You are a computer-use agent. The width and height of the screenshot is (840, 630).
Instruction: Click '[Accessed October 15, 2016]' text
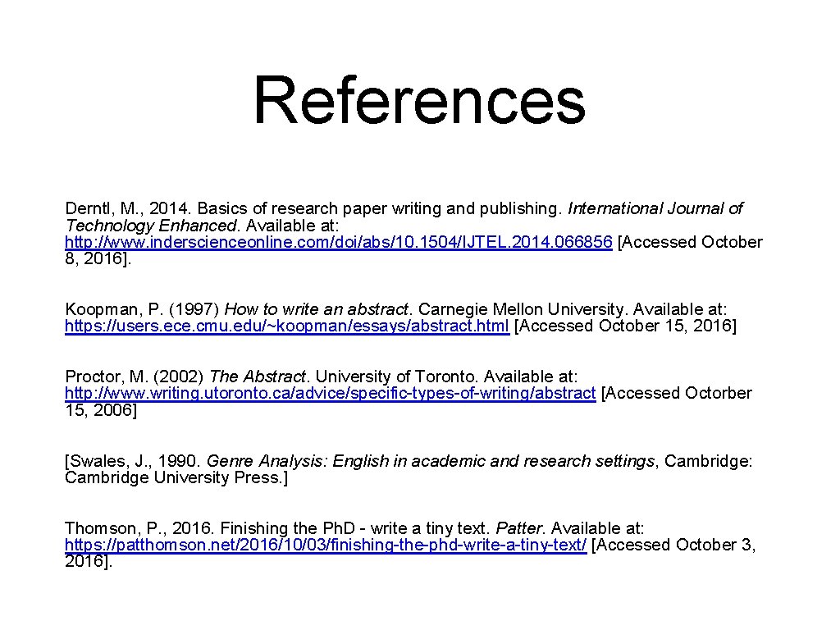[x=625, y=326]
